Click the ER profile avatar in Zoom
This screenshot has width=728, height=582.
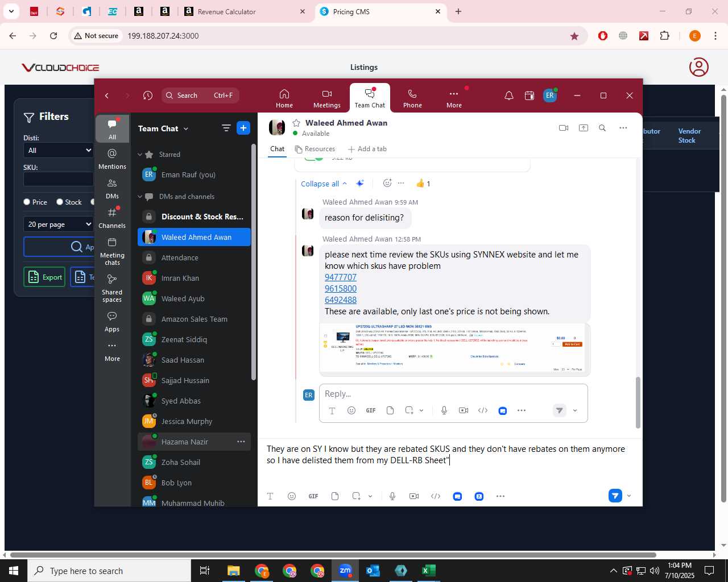pyautogui.click(x=549, y=95)
